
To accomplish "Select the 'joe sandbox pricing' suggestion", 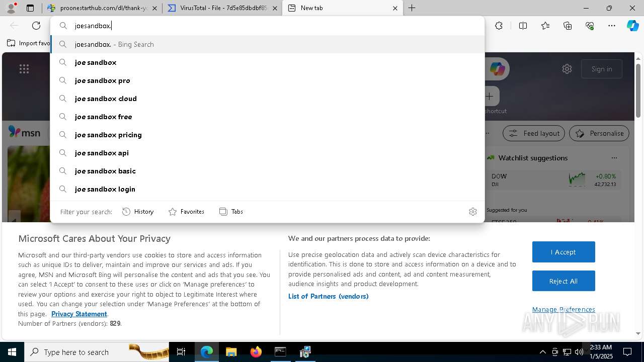I will point(267,135).
